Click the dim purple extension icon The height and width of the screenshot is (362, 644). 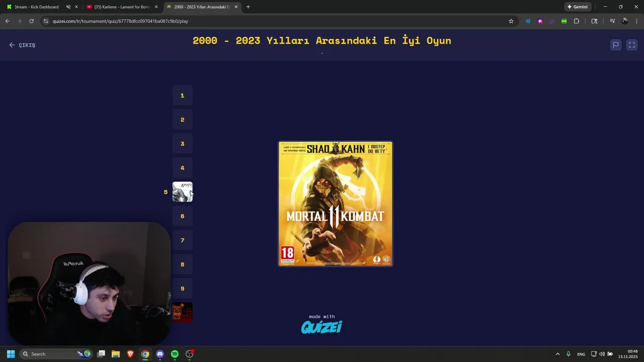click(x=552, y=21)
